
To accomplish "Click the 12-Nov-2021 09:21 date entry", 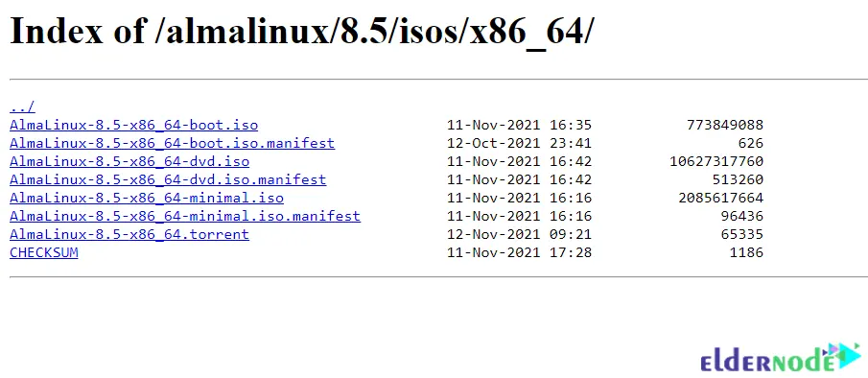I will (x=519, y=235).
